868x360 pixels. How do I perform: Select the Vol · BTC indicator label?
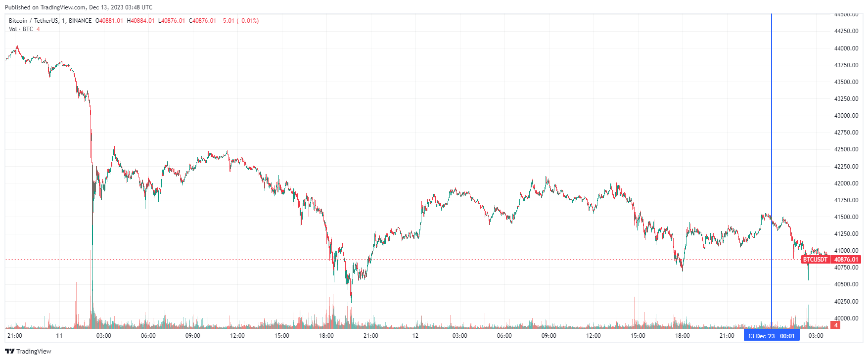pos(21,29)
